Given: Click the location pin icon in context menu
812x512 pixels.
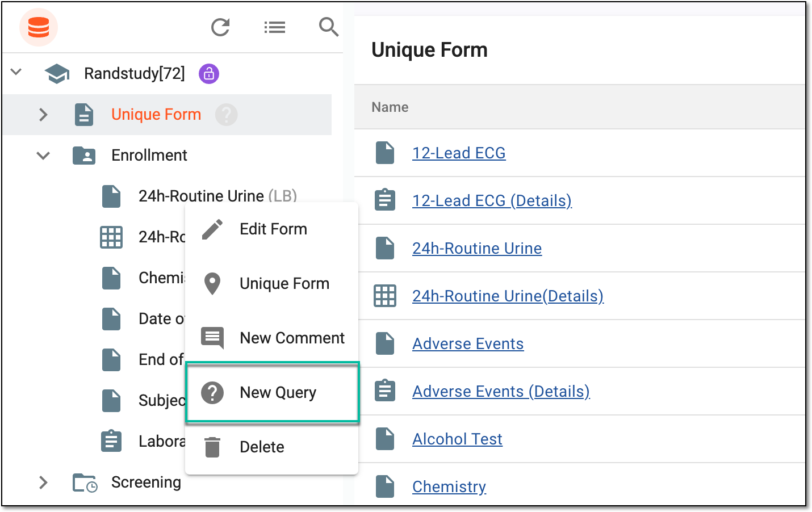Looking at the screenshot, I should point(212,284).
